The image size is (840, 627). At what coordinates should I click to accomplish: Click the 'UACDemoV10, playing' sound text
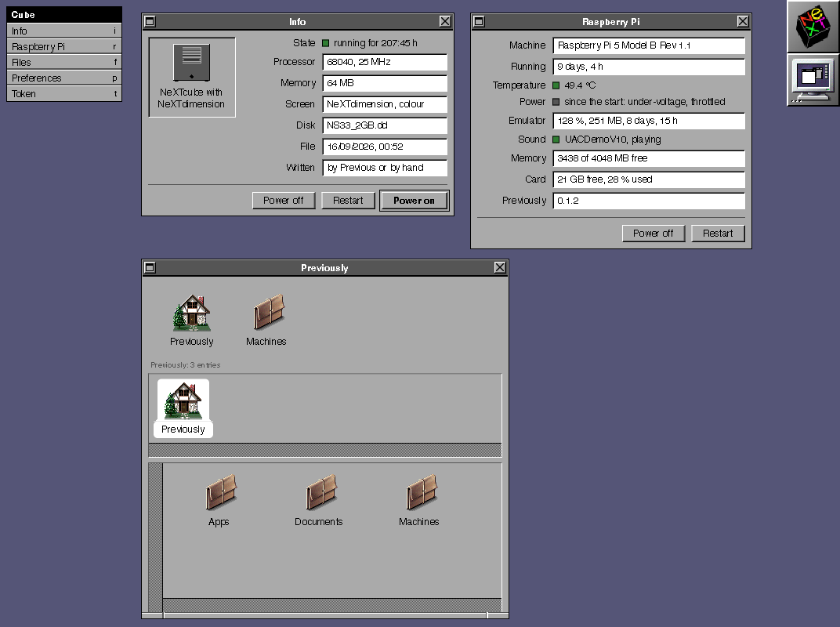pyautogui.click(x=613, y=140)
